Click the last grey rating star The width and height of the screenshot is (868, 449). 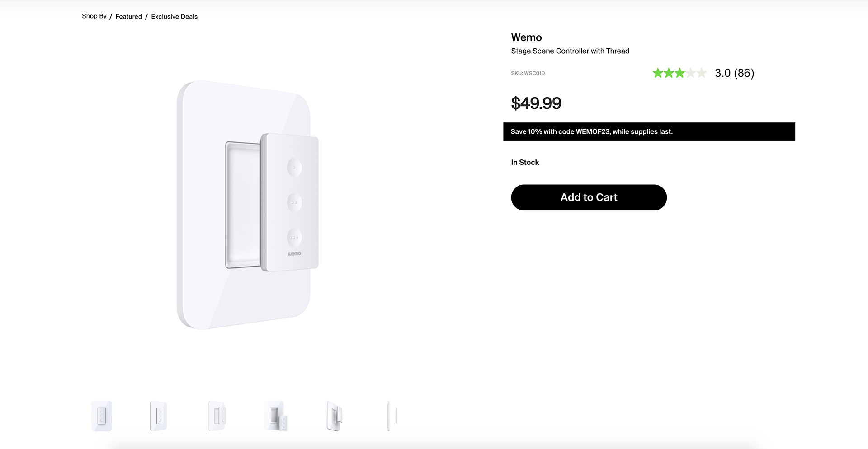tap(701, 73)
